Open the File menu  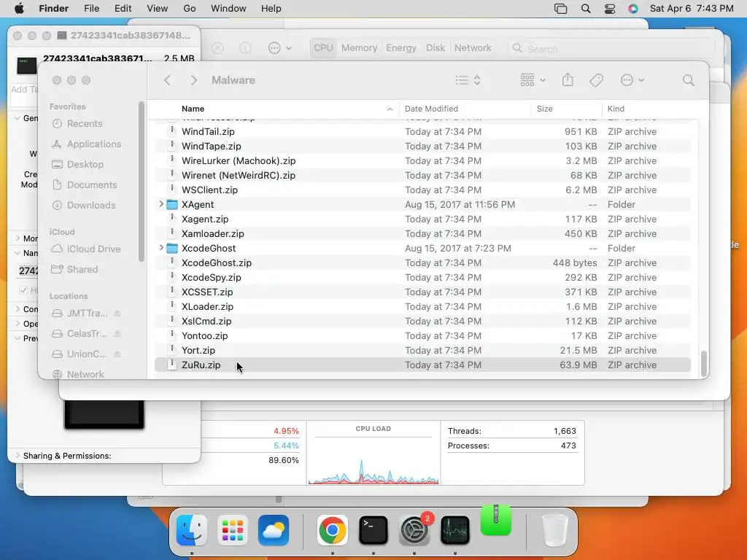pyautogui.click(x=91, y=9)
